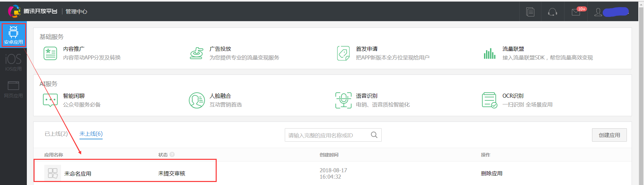
Task: Click the 广告投放 service icon
Action: (x=197, y=53)
